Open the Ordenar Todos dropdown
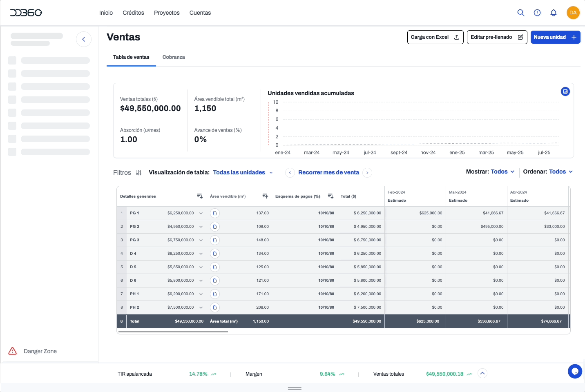This screenshot has width=585, height=392. tap(560, 172)
